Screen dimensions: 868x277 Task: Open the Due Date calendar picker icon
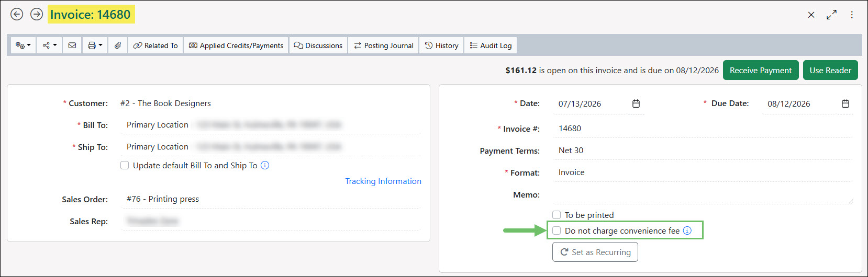point(845,103)
